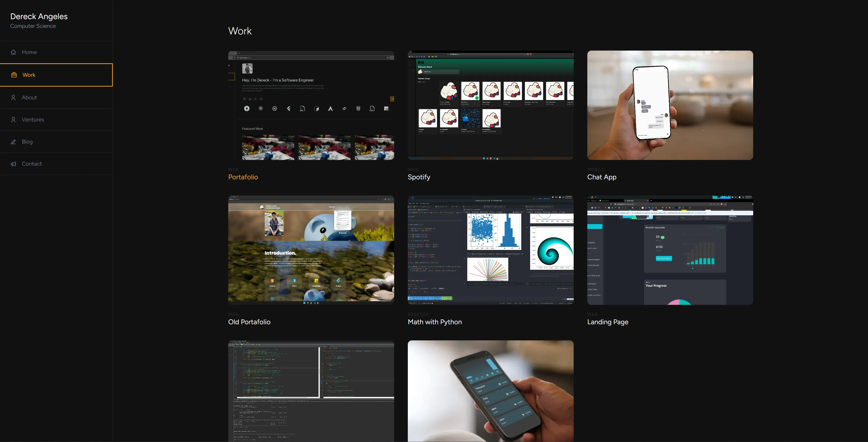Screen dimensions: 868x442
Task: Open the Portafolio project title link
Action: click(x=243, y=177)
